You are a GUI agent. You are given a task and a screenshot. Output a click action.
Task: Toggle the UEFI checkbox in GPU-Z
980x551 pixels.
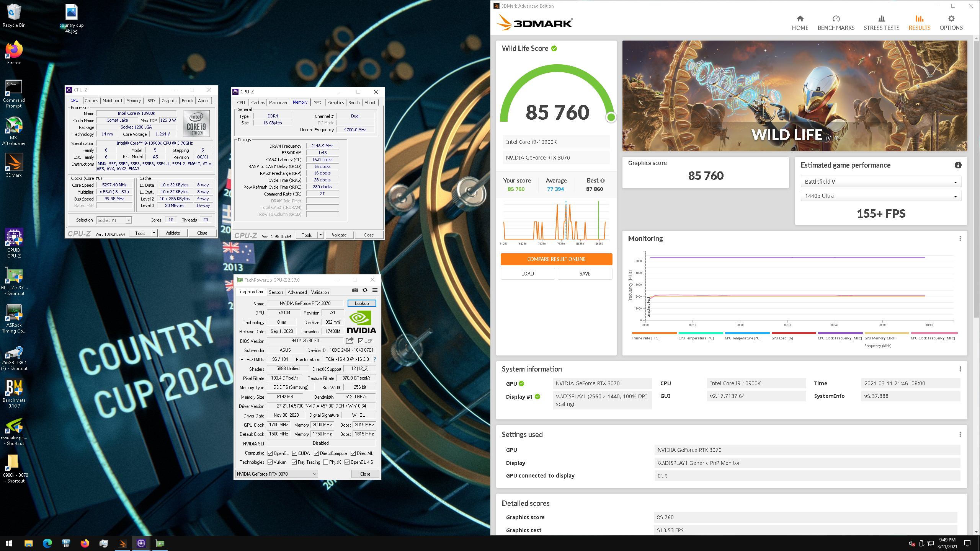pyautogui.click(x=361, y=341)
